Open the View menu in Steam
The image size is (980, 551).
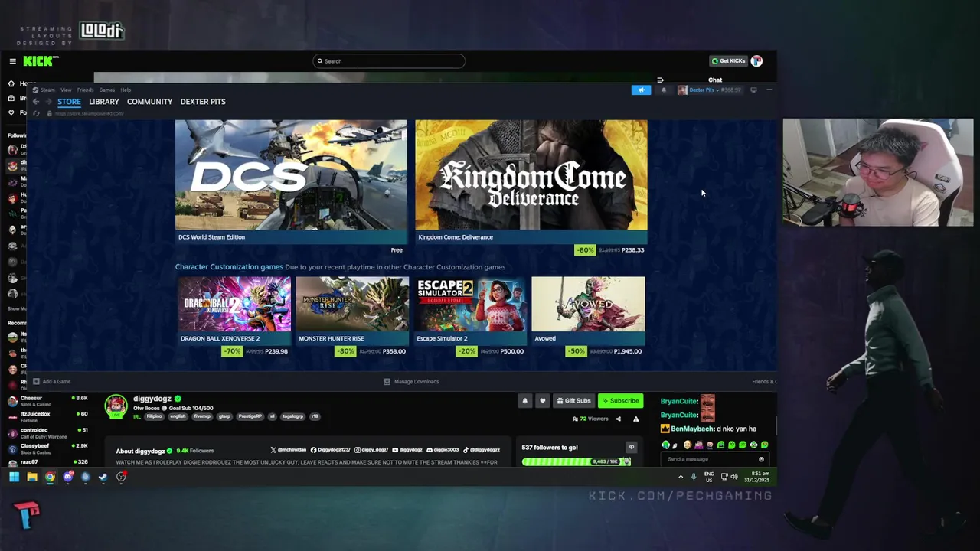(66, 90)
